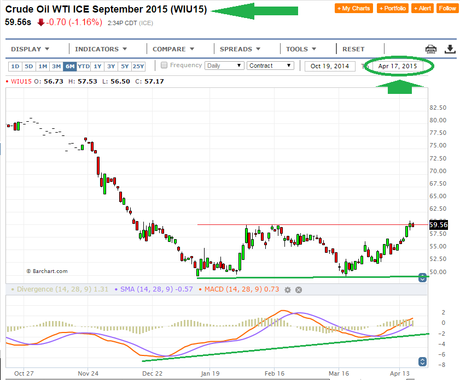This screenshot has height=380, width=460.
Task: Open the Daily frequency dropdown
Action: (x=224, y=66)
